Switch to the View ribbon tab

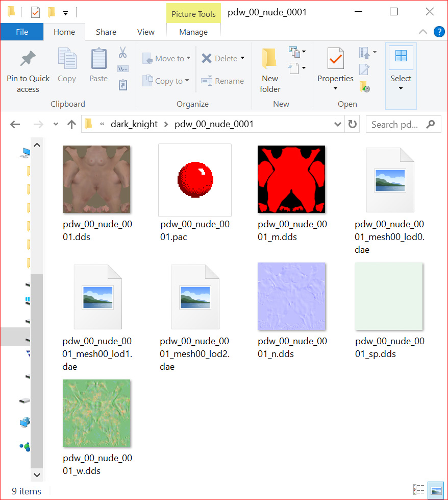point(145,32)
